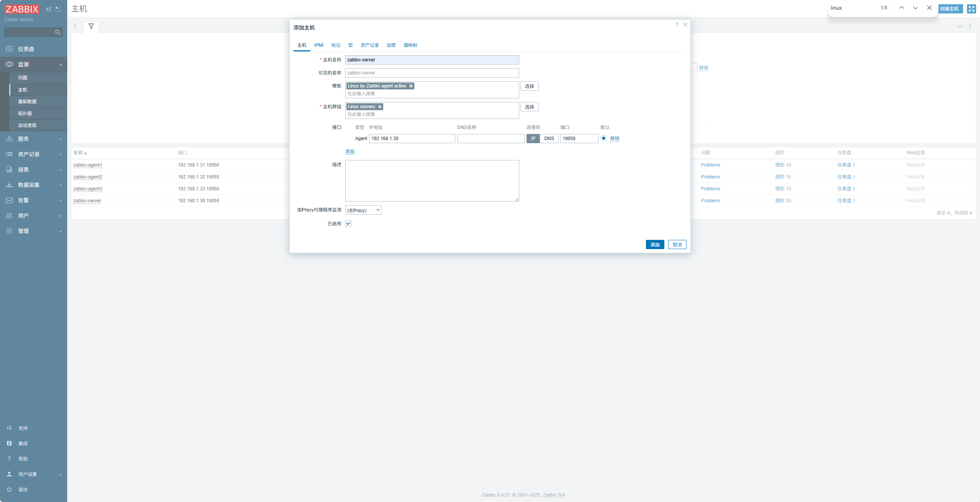The height and width of the screenshot is (502, 980).
Task: Click the 取消 cancel button
Action: click(x=677, y=245)
